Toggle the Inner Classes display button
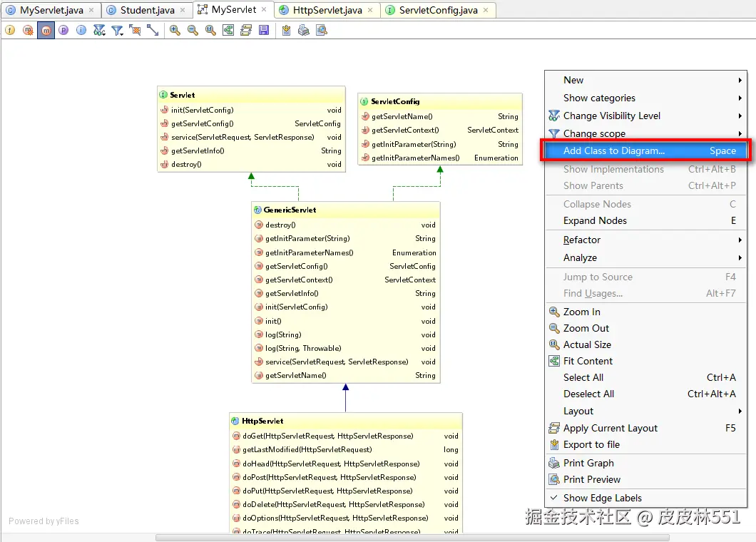756x542 pixels. tap(81, 31)
